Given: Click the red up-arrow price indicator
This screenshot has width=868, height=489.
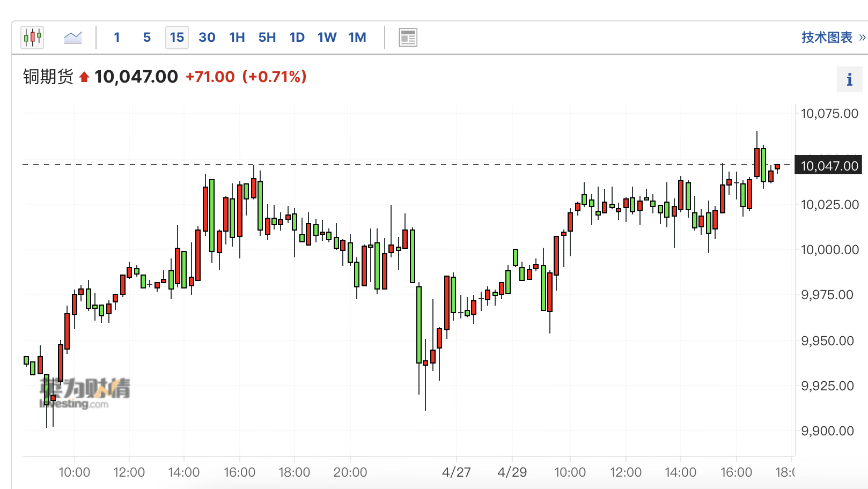Looking at the screenshot, I should [x=84, y=77].
